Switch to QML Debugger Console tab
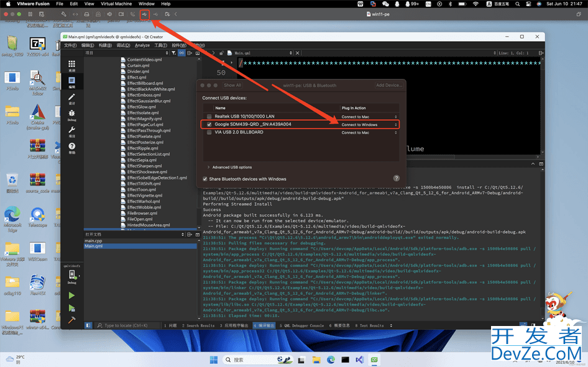Screen dimensions: 588x367 click(301, 325)
